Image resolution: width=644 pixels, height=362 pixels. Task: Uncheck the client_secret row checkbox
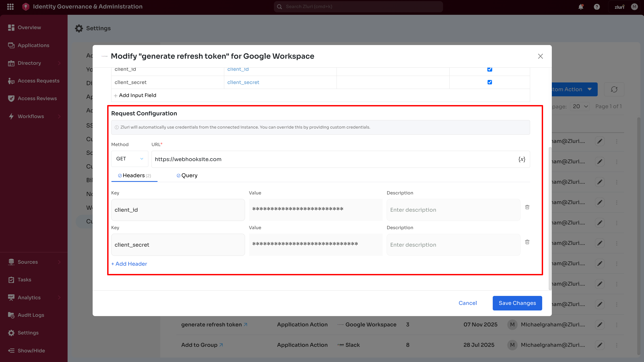click(490, 82)
